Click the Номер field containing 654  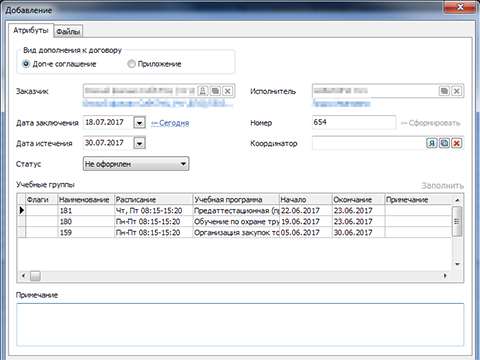point(354,122)
